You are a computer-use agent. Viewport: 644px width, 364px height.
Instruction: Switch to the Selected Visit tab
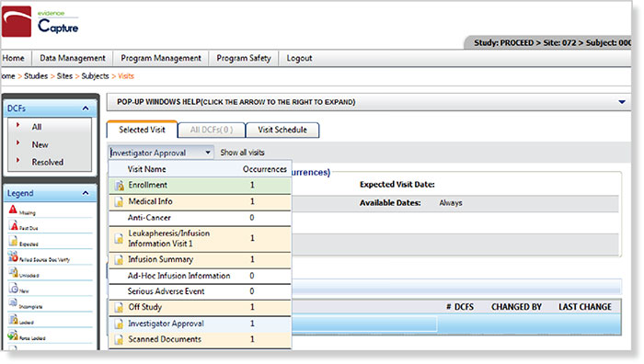point(142,130)
